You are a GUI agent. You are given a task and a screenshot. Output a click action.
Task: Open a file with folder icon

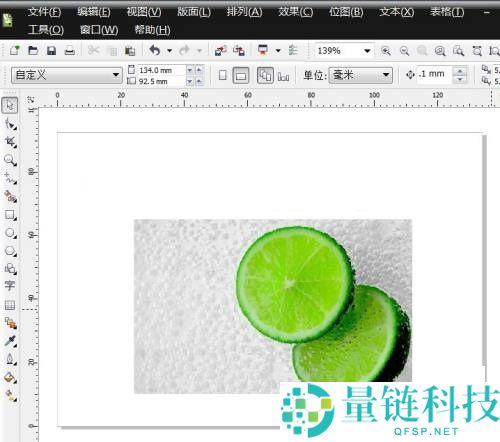coord(33,51)
